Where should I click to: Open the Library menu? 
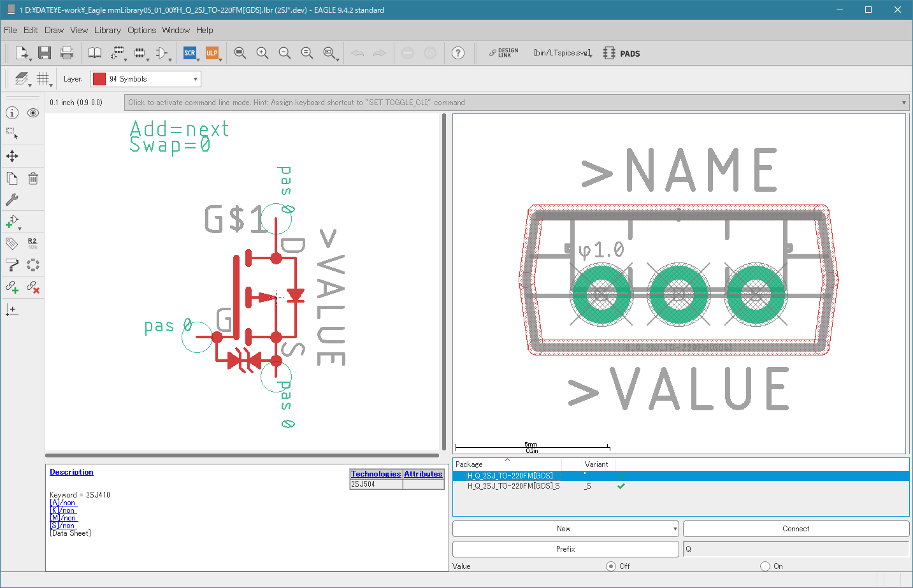tap(107, 30)
